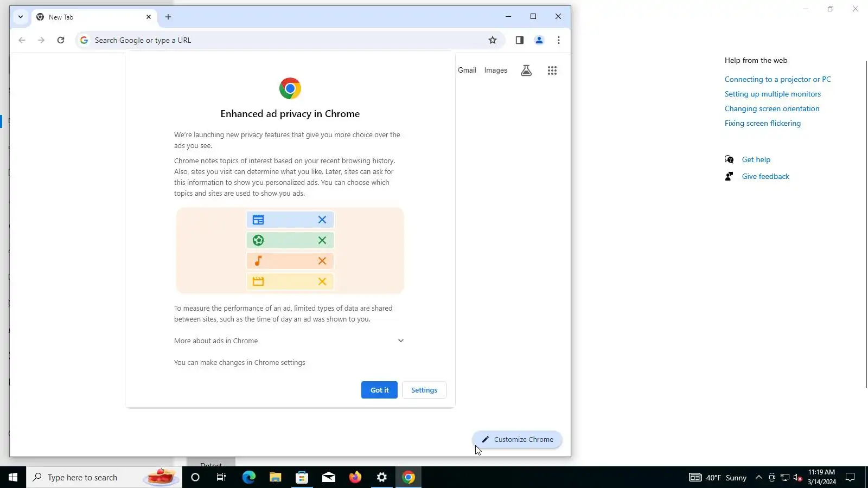Screen dimensions: 868x488
Task: Click Customize Chrome button
Action: coord(517,439)
